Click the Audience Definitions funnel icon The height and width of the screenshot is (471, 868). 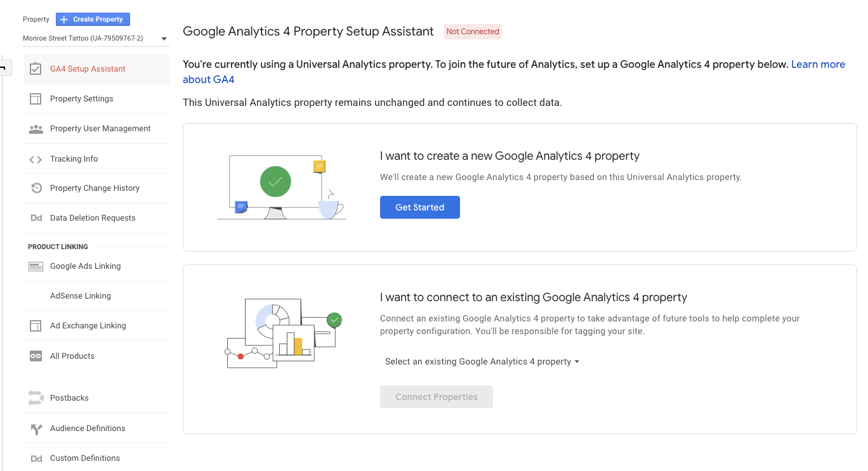[36, 429]
